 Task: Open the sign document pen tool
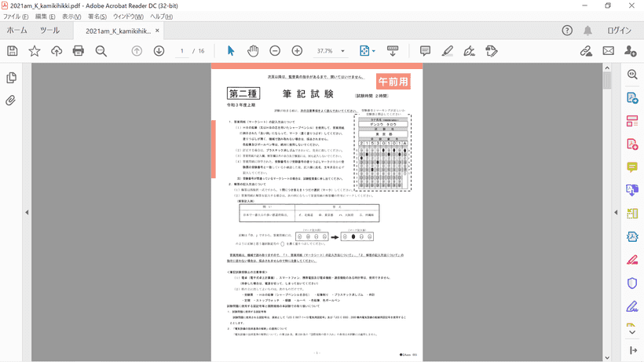click(469, 51)
